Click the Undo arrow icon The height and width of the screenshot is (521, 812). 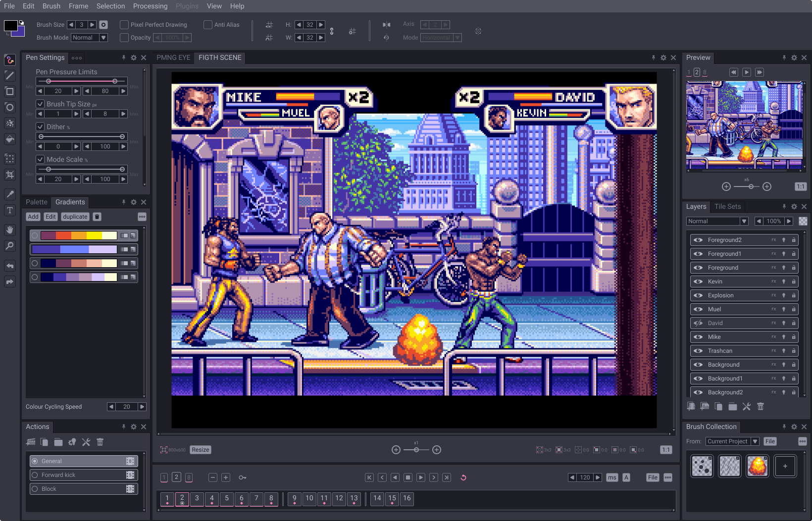10,266
